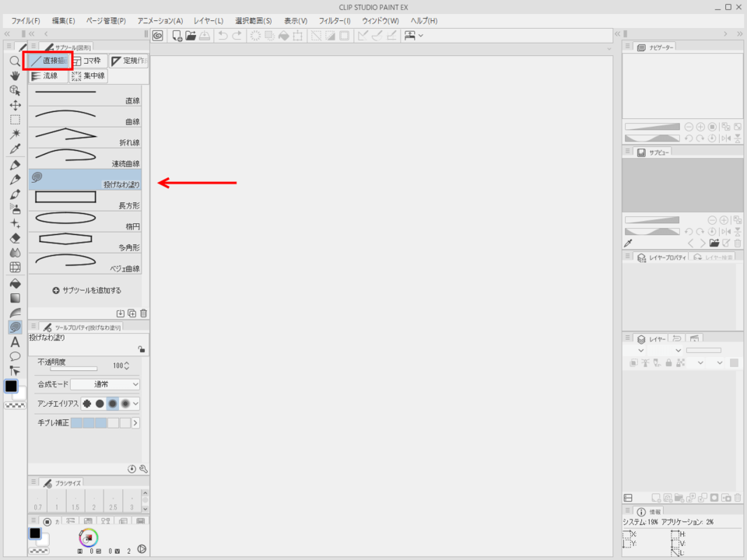Select the Eyedropper tool in toolbar
The height and width of the screenshot is (560, 747).
point(15,149)
